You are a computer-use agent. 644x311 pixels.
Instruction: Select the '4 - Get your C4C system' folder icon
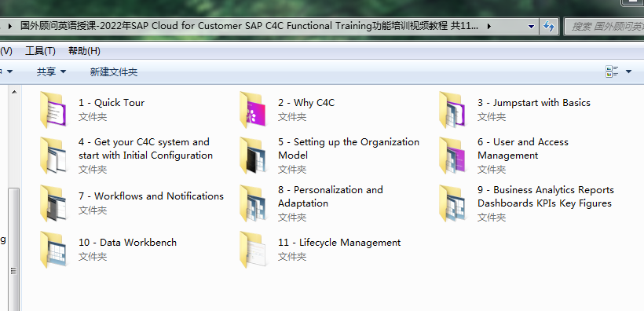point(53,155)
